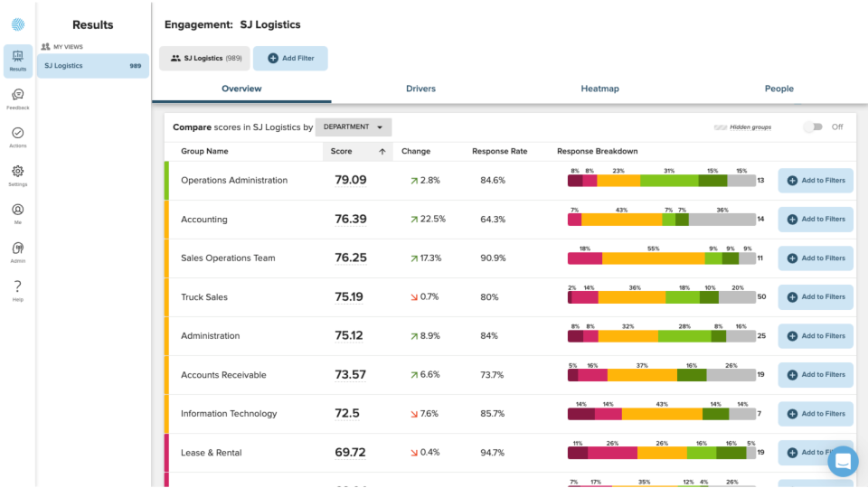The height and width of the screenshot is (488, 868).
Task: Select SJ Logistics view in My Views
Action: [93, 66]
